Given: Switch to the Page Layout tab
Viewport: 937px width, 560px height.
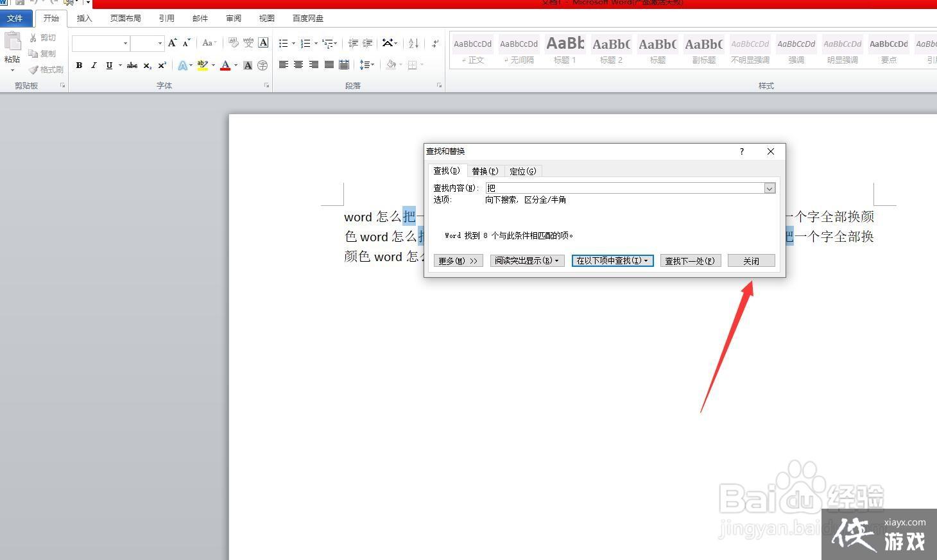Looking at the screenshot, I should tap(125, 18).
